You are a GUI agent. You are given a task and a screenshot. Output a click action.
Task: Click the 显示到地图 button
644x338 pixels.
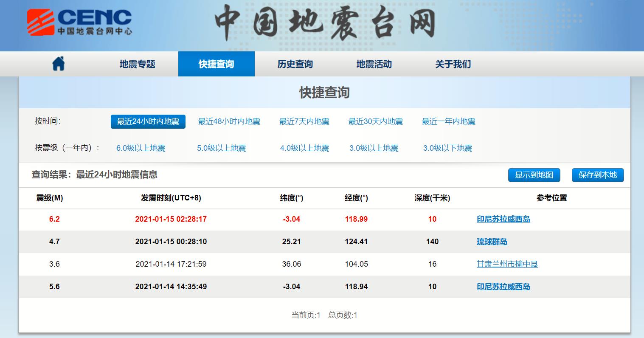(x=534, y=175)
